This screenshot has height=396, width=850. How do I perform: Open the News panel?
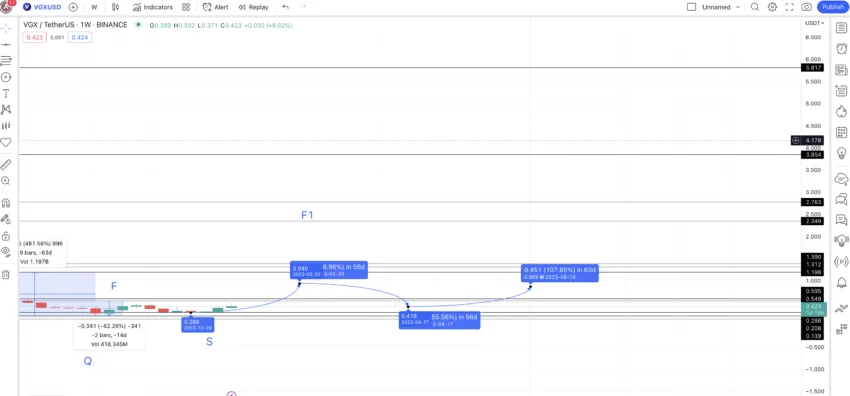point(841,70)
